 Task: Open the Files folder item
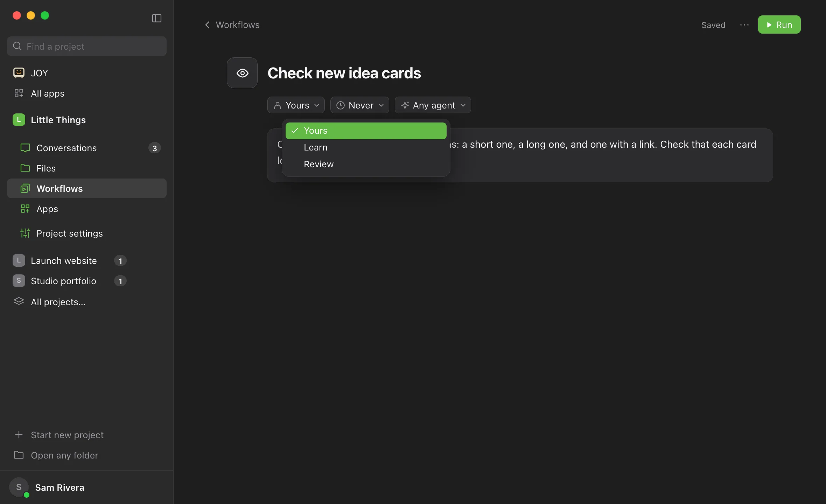87,168
